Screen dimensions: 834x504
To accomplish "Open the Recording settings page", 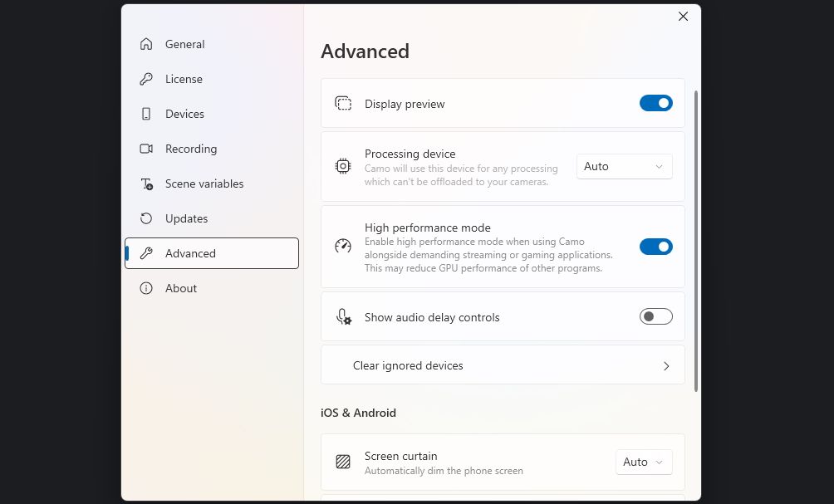I will [x=191, y=149].
